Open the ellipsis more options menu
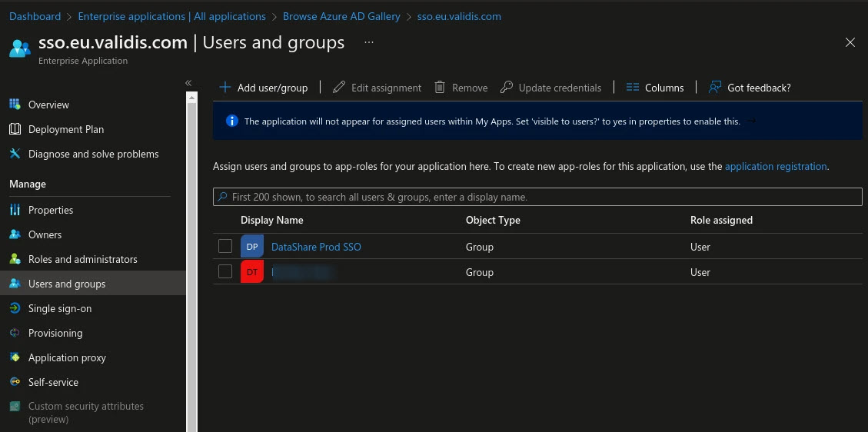Viewport: 868px width, 432px height. coord(369,42)
